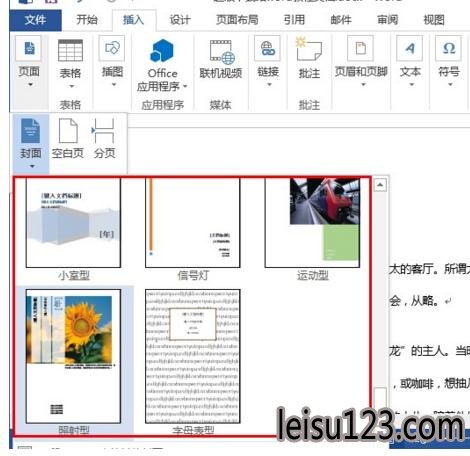Open Office 应用程序 apps
Viewport: 470px width, 456px height.
point(163,65)
